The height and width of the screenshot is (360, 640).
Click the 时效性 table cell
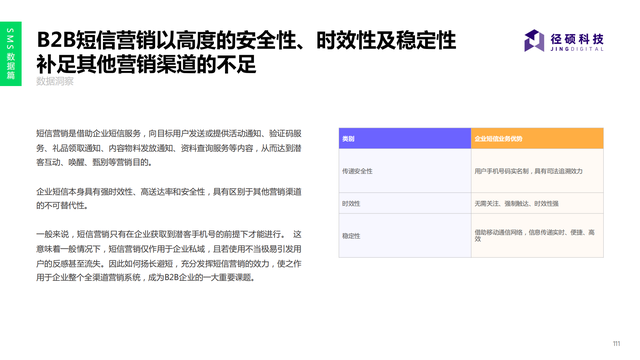tap(405, 203)
